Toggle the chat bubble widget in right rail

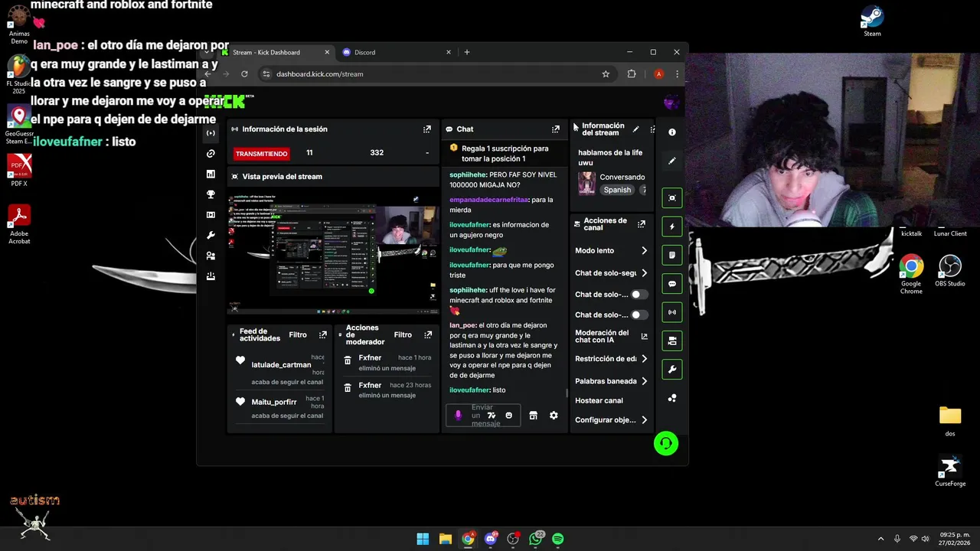pyautogui.click(x=672, y=284)
